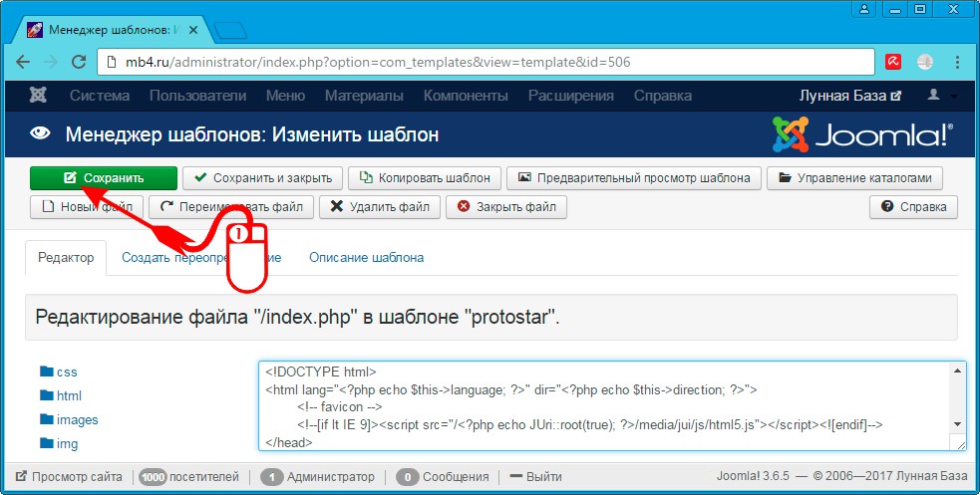Click browser Forward arrow

click(51, 62)
